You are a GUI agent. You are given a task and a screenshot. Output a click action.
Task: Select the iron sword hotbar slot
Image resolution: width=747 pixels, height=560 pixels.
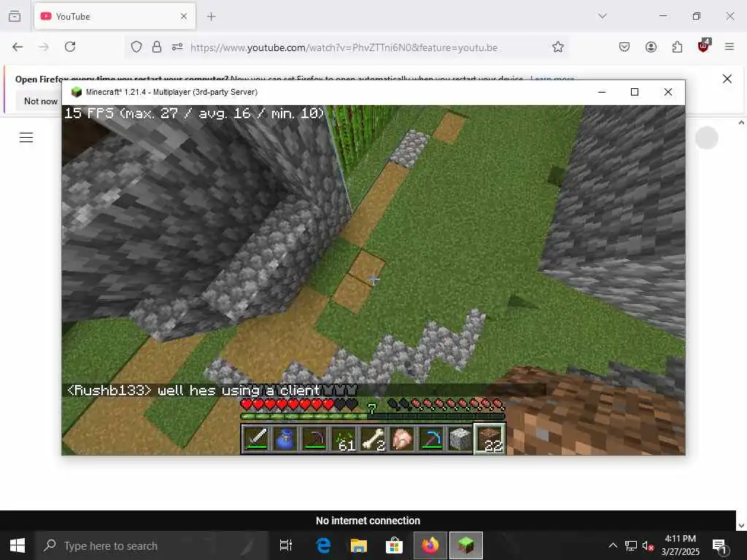click(x=256, y=438)
